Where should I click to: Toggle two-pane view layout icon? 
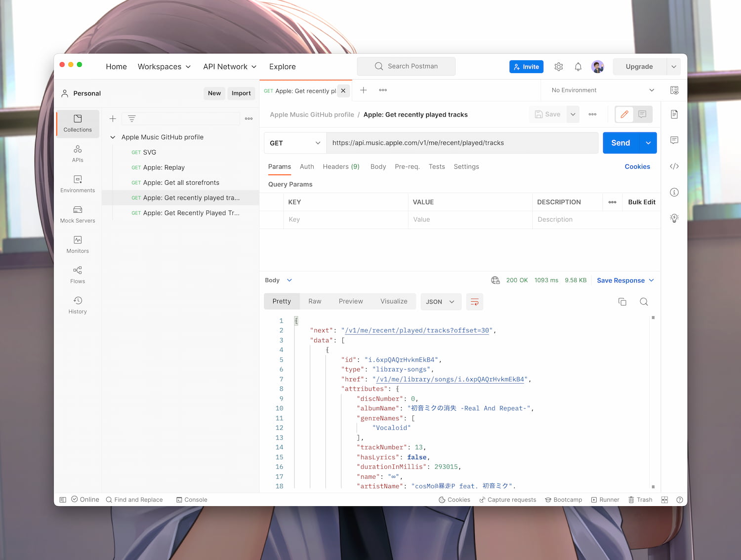(665, 500)
